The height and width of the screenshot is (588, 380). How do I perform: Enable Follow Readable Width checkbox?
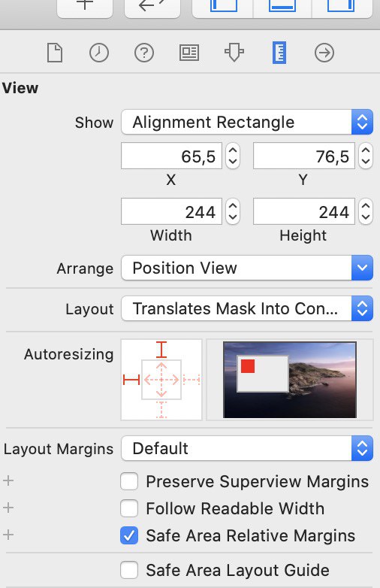pyautogui.click(x=129, y=508)
